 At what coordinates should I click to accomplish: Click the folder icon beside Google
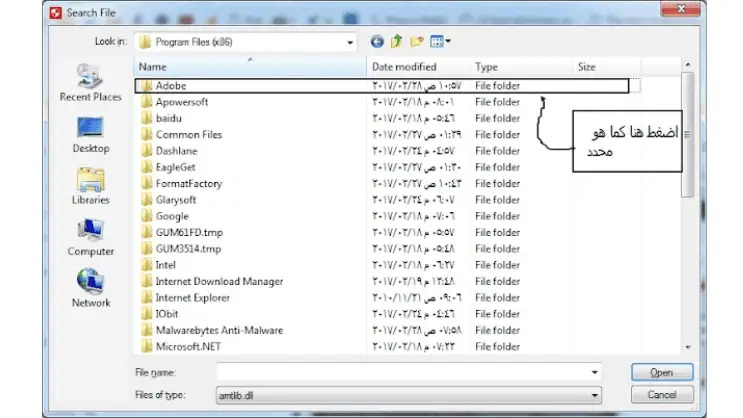(146, 216)
